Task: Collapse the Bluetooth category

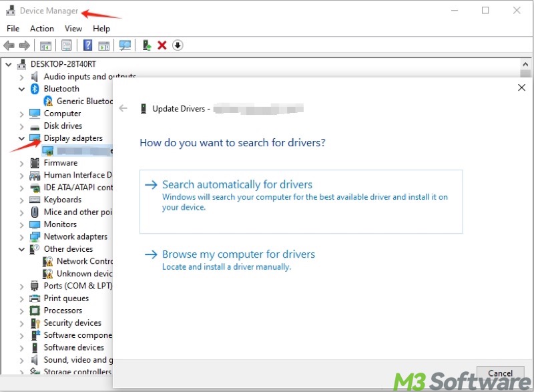Action: click(x=22, y=89)
